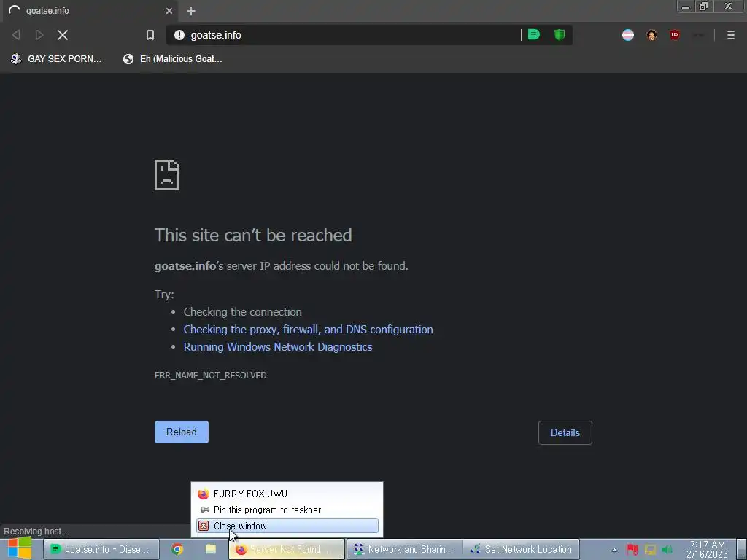This screenshot has width=747, height=560.
Task: Open the green shield protection icon
Action: click(x=560, y=34)
